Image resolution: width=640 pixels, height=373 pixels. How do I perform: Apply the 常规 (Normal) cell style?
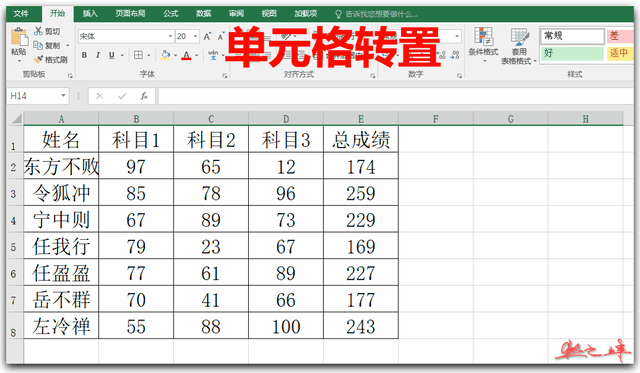pos(572,36)
